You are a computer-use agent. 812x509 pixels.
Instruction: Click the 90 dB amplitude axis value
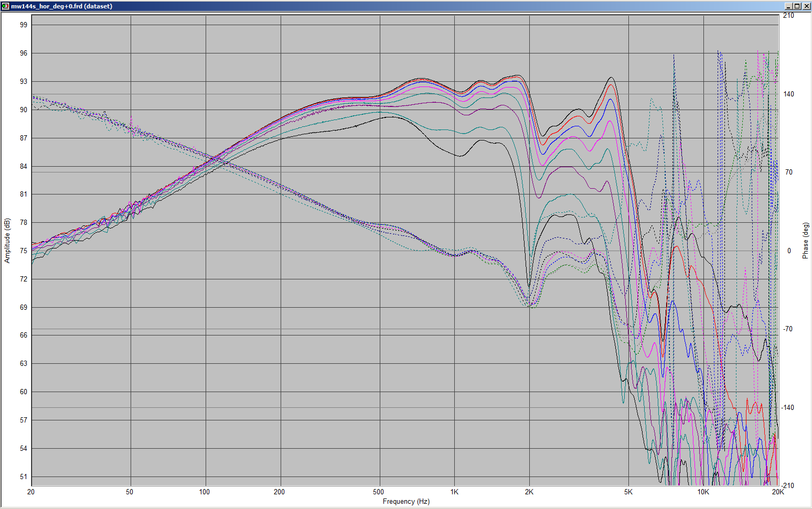tap(24, 110)
